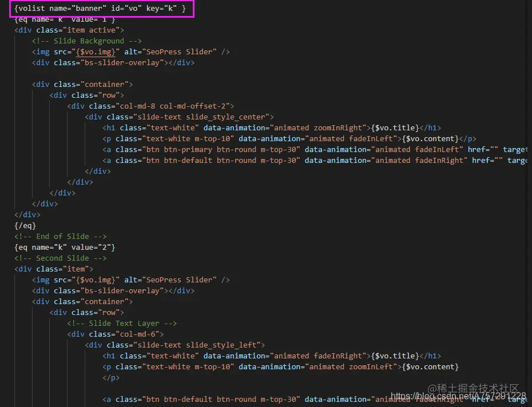Click the col-md-8 col-md-offset-2 div line
This screenshot has height=407, width=532.
click(150, 106)
